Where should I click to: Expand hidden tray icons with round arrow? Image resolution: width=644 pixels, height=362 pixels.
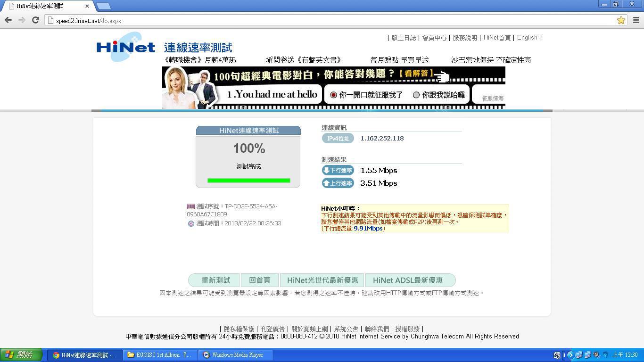pos(571,355)
